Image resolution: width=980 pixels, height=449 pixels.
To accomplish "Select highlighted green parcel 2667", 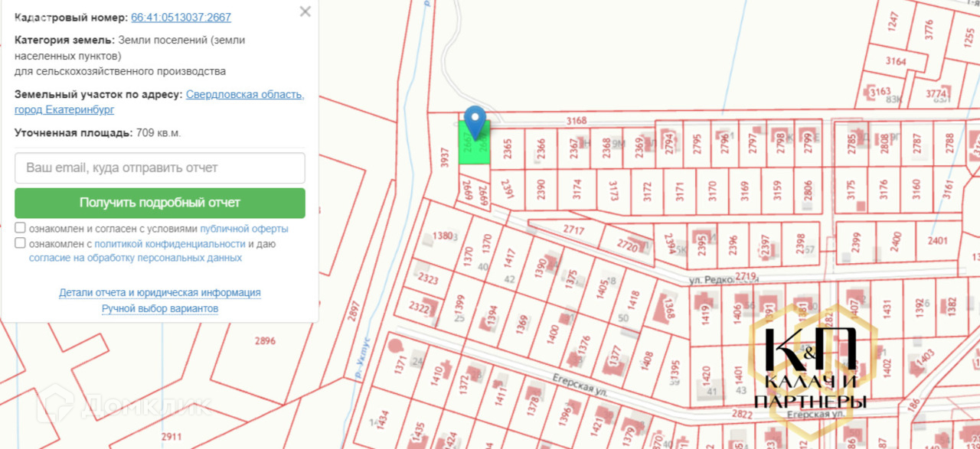I will [x=474, y=142].
